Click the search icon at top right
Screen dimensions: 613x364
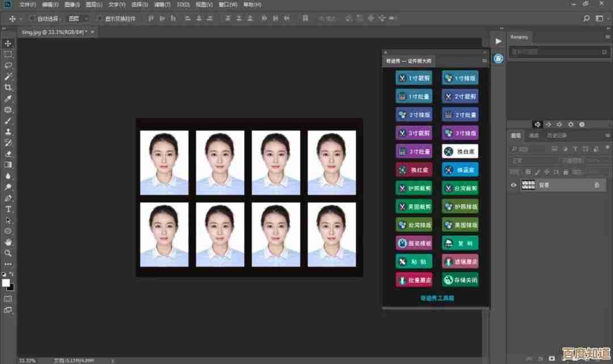tap(587, 19)
